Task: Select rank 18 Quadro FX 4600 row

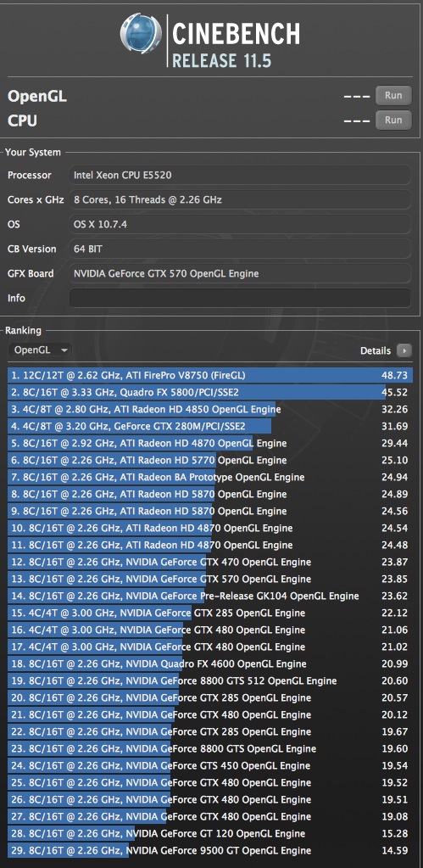Action: click(210, 664)
